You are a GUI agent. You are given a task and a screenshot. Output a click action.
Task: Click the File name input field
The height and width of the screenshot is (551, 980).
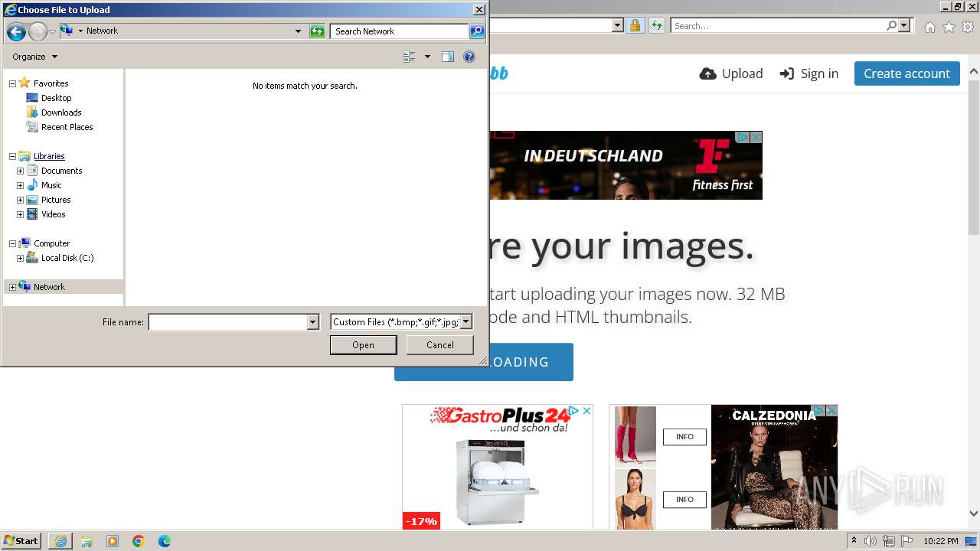coord(227,322)
